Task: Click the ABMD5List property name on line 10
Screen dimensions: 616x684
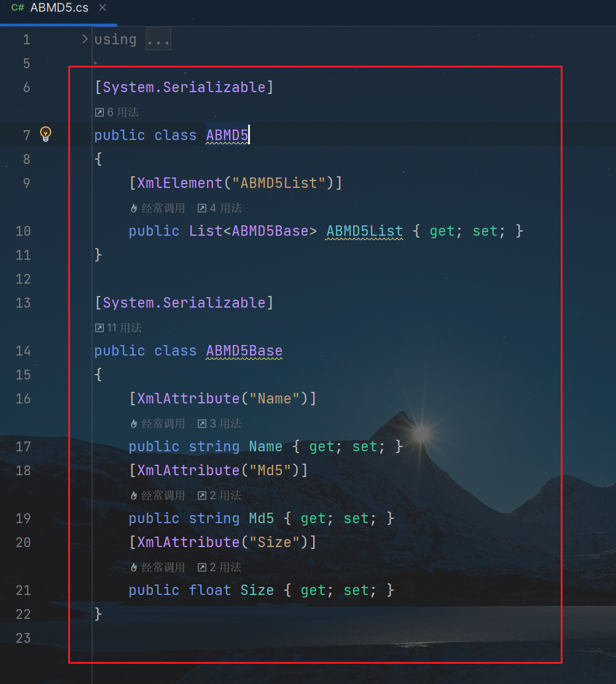Action: (x=365, y=231)
